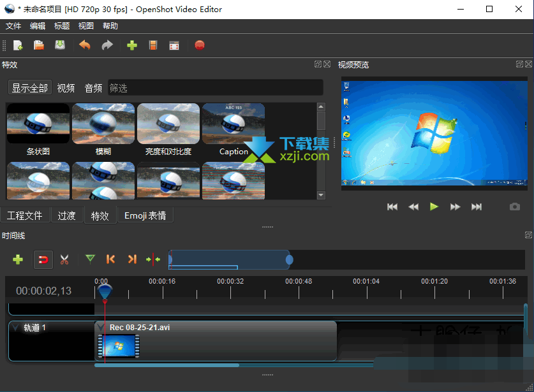Click the 00:01:04 ruler mark
This screenshot has height=392, width=534.
tap(366, 281)
